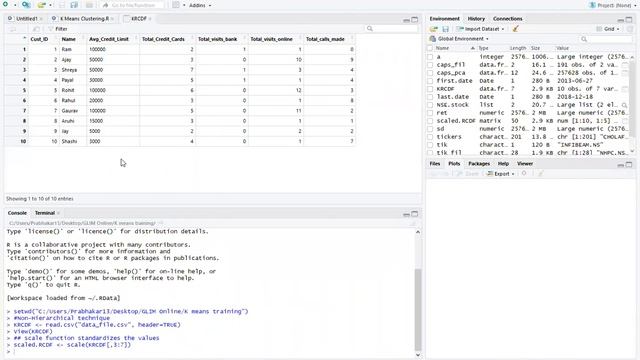Switch to the Packages tab
Viewport: 640px width, 360px height.
click(x=479, y=164)
